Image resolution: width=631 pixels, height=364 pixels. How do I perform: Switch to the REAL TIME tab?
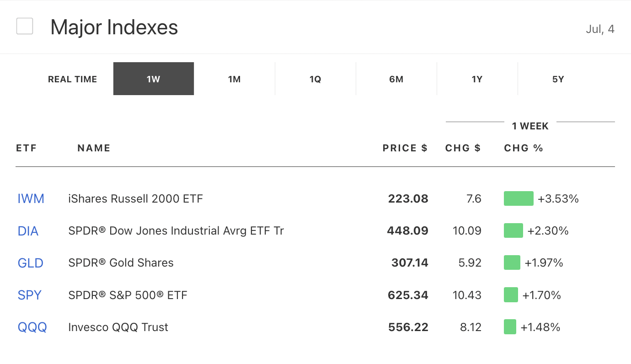(x=73, y=79)
